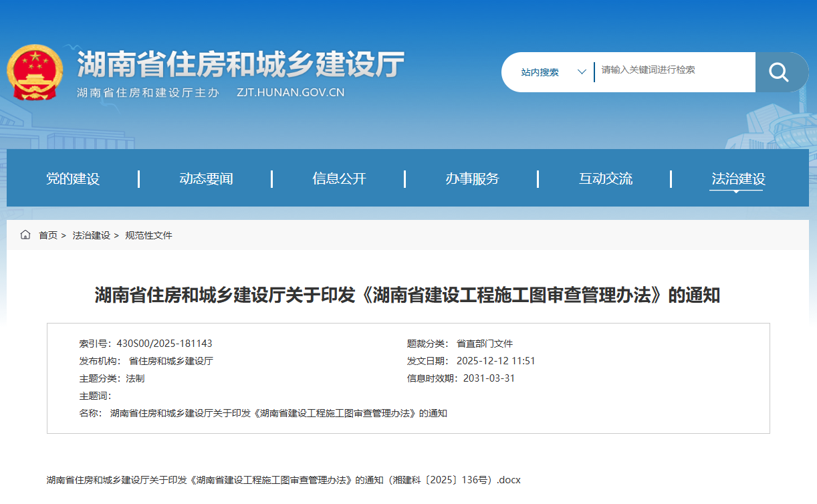Click the magnifying glass search icon

[781, 72]
